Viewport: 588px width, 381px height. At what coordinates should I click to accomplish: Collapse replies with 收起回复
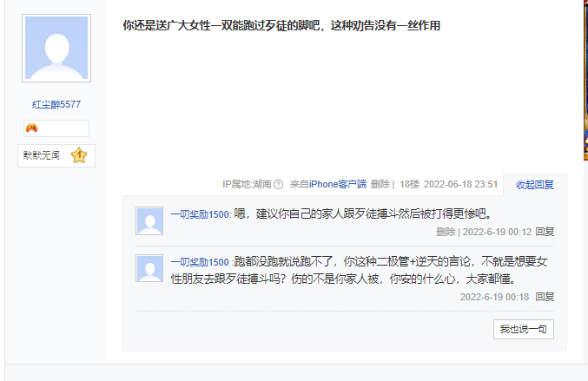click(535, 185)
